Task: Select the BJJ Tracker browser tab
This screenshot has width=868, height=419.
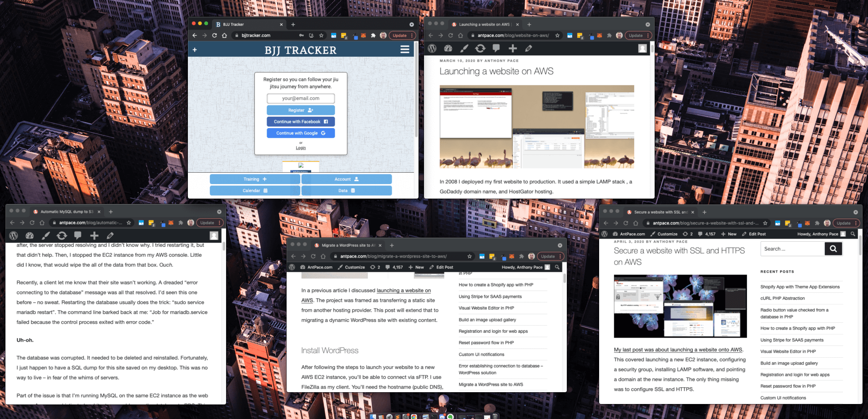Action: click(x=249, y=25)
